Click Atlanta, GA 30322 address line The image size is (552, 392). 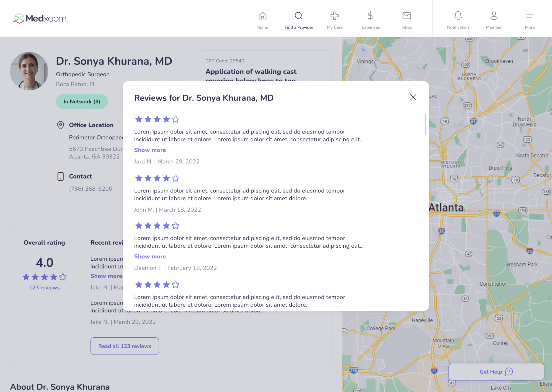(94, 157)
